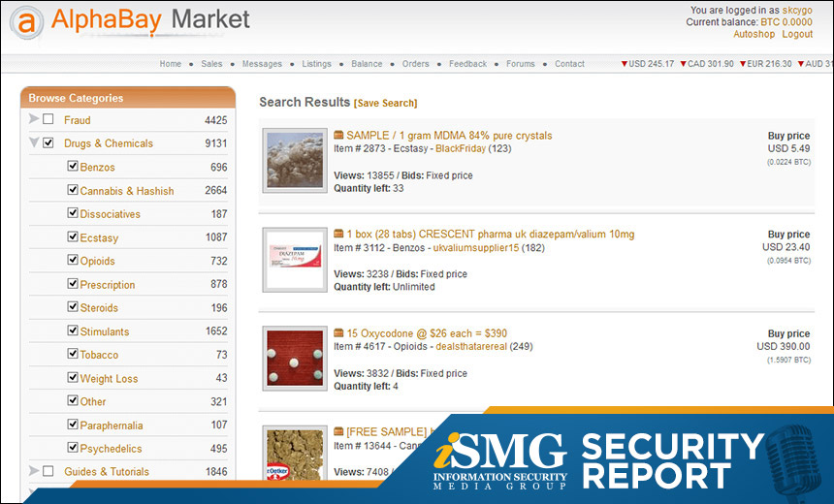Open the Messages menu item
Viewport: 834px width, 504px height.
click(262, 64)
